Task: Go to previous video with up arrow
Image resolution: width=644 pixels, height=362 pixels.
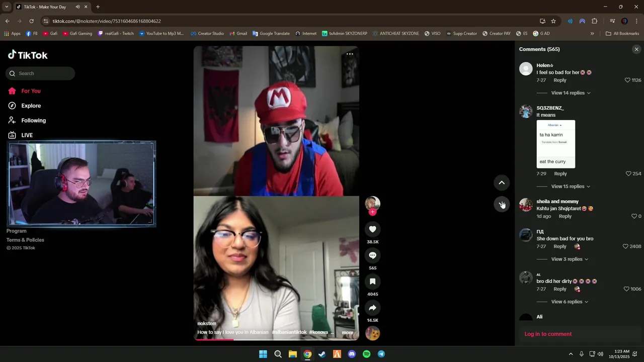Action: click(x=502, y=183)
